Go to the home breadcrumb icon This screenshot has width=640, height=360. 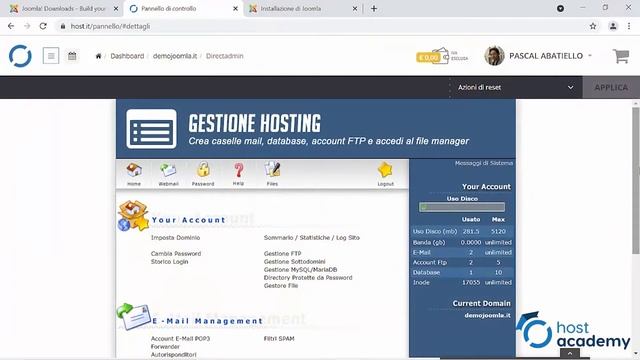pos(98,56)
